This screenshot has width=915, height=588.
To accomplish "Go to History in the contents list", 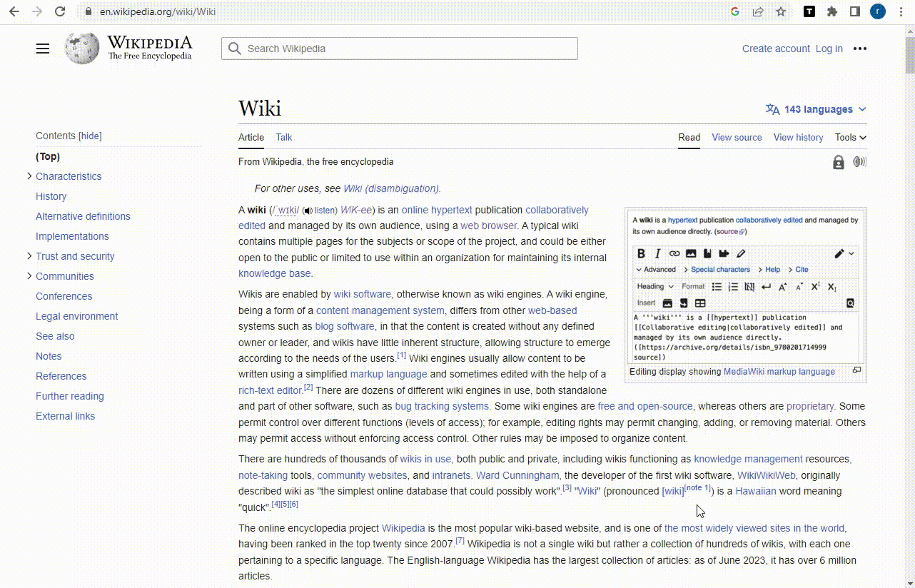I will 51,196.
